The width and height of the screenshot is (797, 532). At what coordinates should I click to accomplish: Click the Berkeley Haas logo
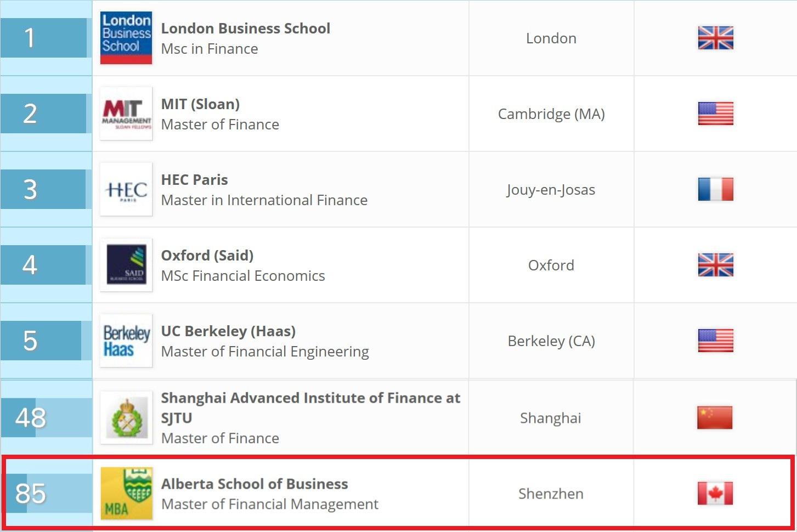(x=126, y=341)
